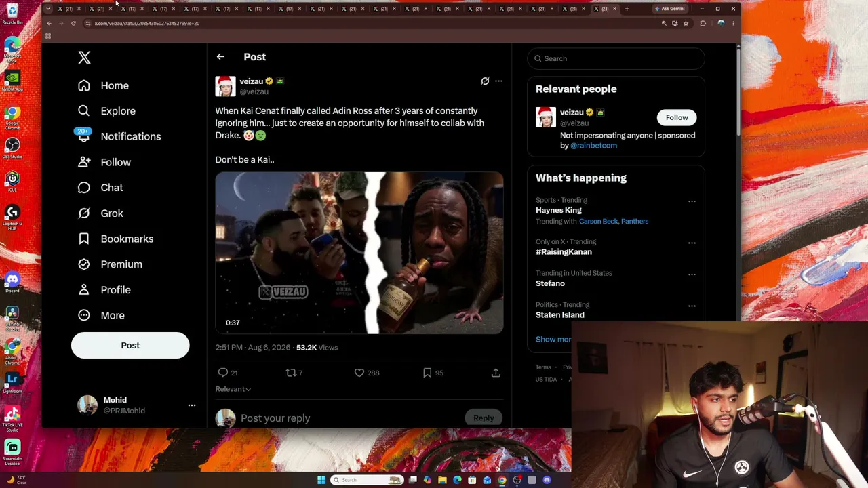This screenshot has width=868, height=488.
Task: Expand the More menu in the sidebar
Action: point(101,315)
